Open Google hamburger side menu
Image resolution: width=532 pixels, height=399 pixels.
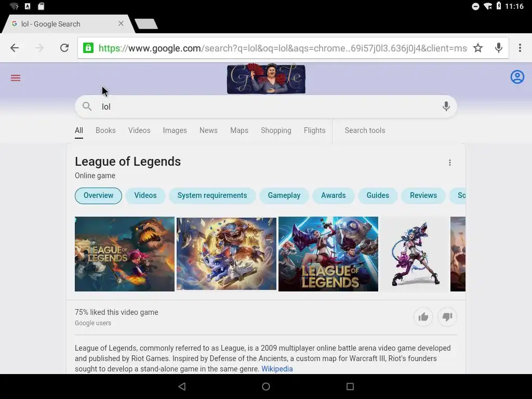click(x=16, y=78)
